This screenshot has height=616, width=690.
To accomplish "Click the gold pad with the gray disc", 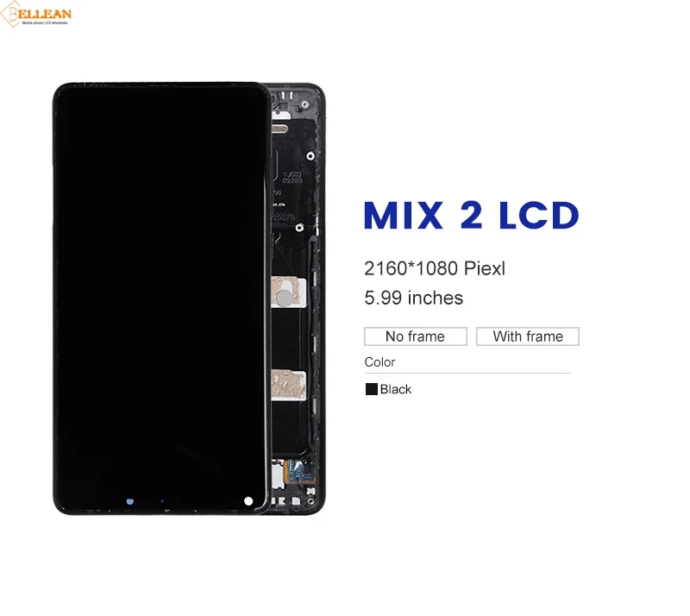I will (288, 292).
